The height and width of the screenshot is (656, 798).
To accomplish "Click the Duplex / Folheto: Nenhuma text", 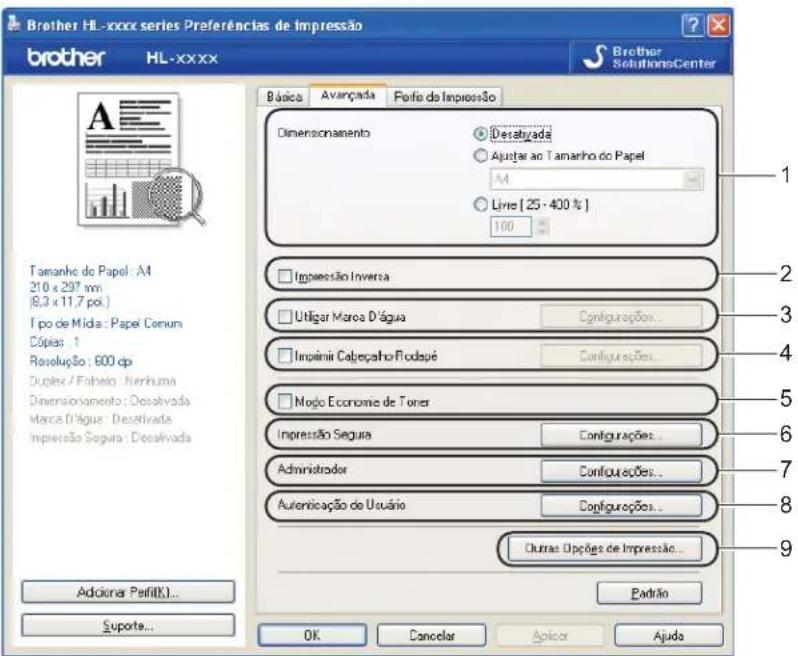I will tap(102, 381).
